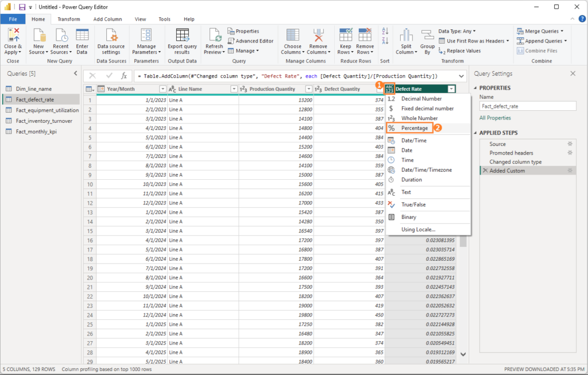Click save icon in title bar

click(22, 7)
